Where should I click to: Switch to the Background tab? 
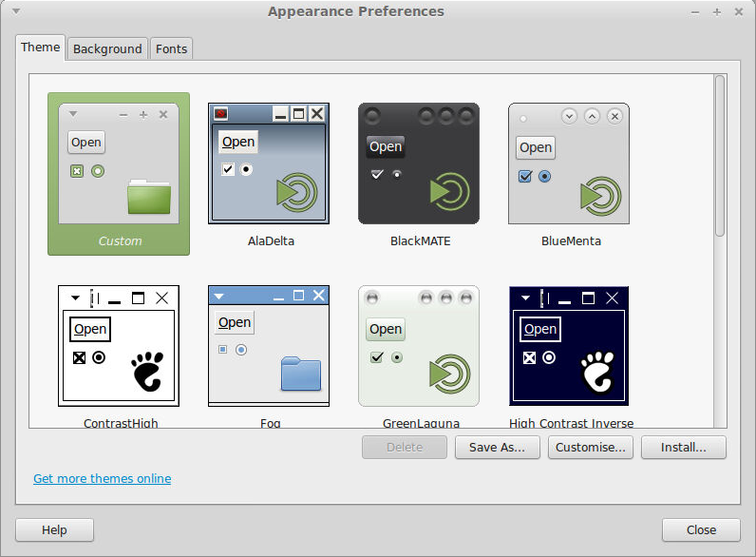pyautogui.click(x=107, y=48)
